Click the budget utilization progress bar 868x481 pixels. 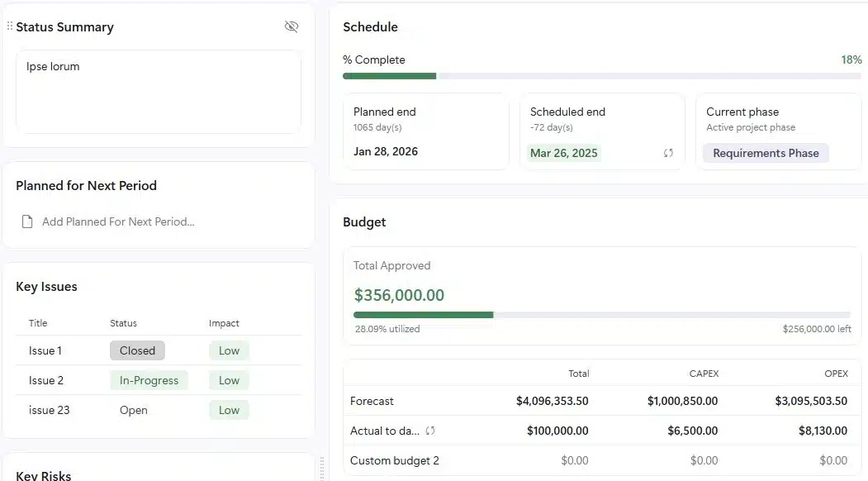(601, 315)
